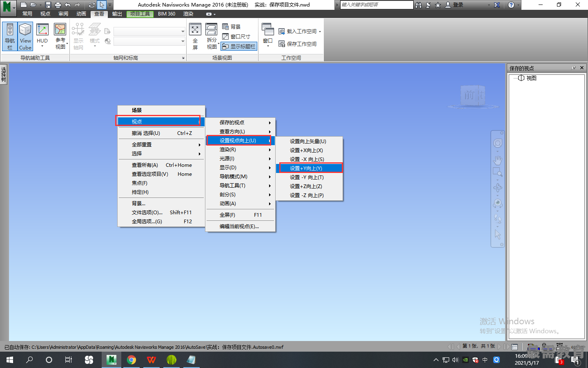Open the help question mark icon
588x368 pixels.
click(511, 5)
